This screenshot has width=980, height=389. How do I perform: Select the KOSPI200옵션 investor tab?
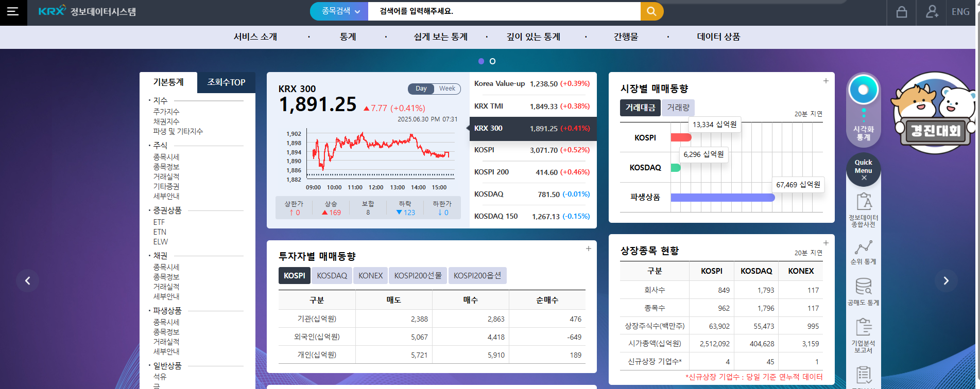[477, 276]
